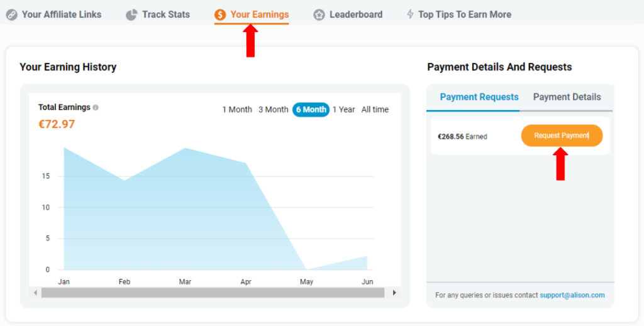Image resolution: width=644 pixels, height=326 pixels.
Task: Click the chart scrollbar left arrow
Action: (x=35, y=293)
